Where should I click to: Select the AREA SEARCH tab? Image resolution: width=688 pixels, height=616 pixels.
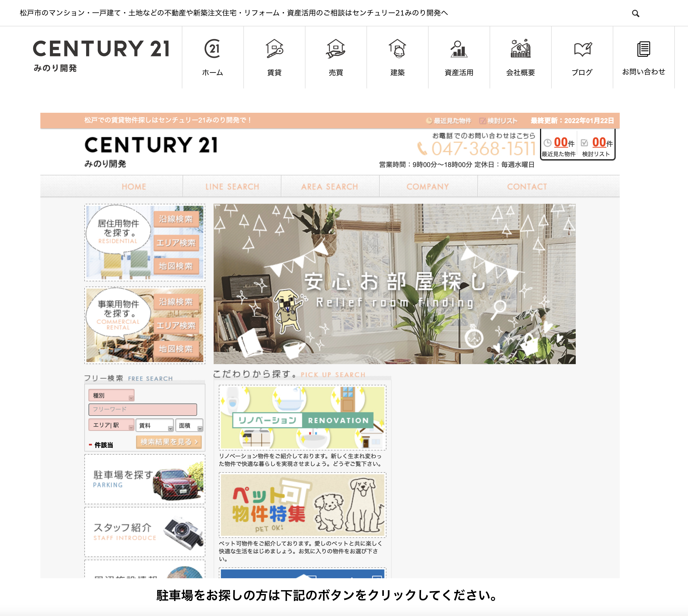tap(330, 186)
